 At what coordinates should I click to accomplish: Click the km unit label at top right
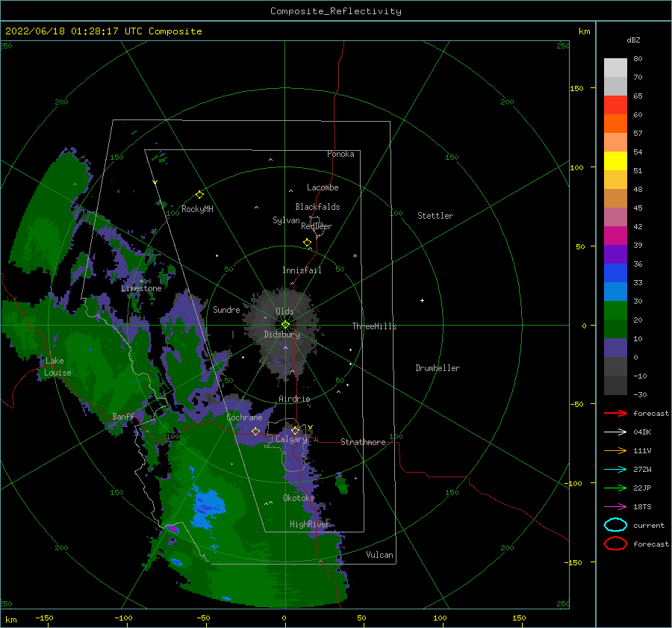point(584,31)
